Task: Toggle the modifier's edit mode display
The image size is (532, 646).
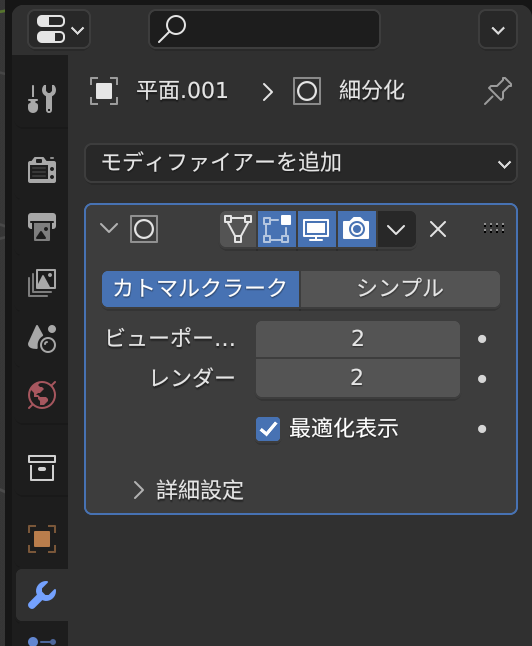Action: point(277,229)
